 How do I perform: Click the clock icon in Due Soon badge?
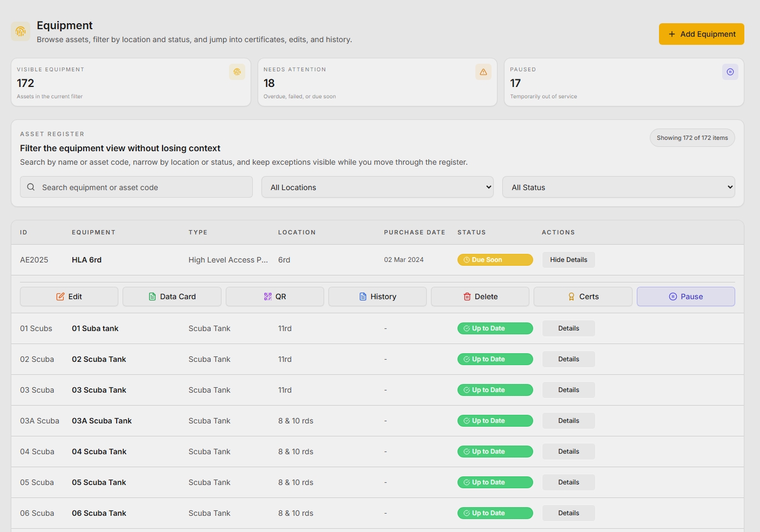point(467,260)
